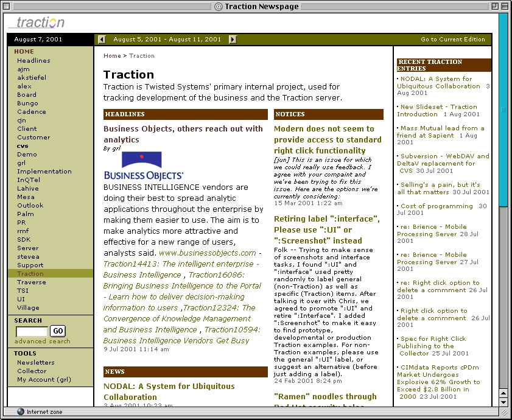Select Headlines in the sidebar
Viewport: 512px width, 420px height.
coord(33,61)
